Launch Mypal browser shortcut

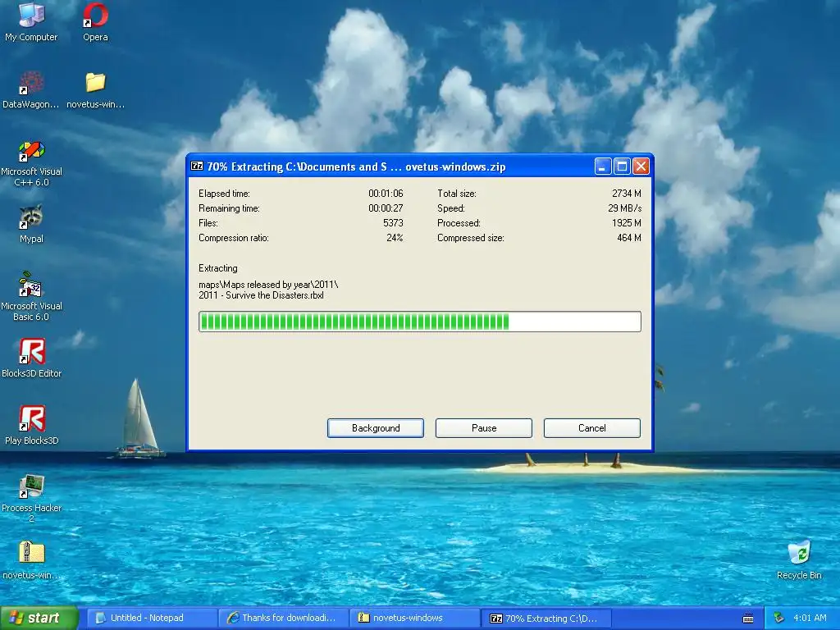[x=31, y=224]
